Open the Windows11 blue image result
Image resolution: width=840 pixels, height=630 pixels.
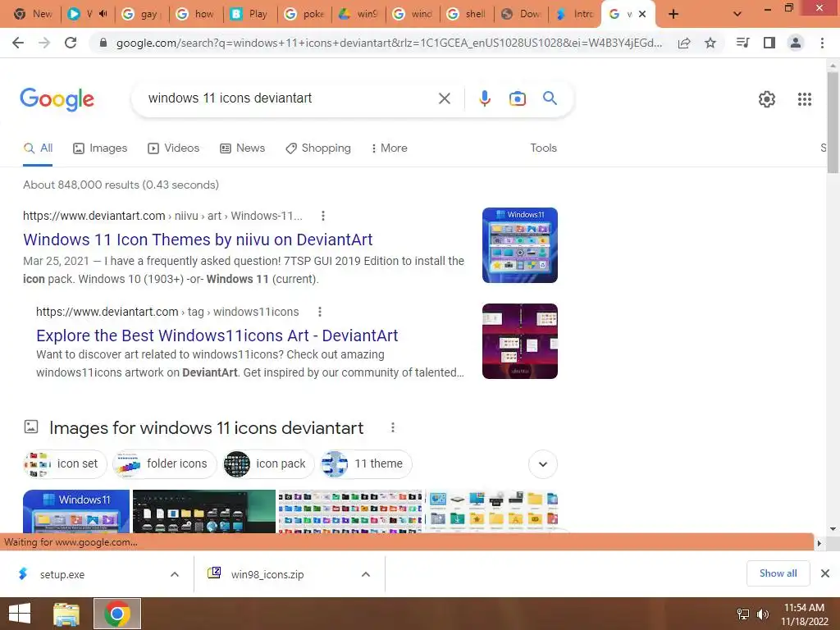76,511
